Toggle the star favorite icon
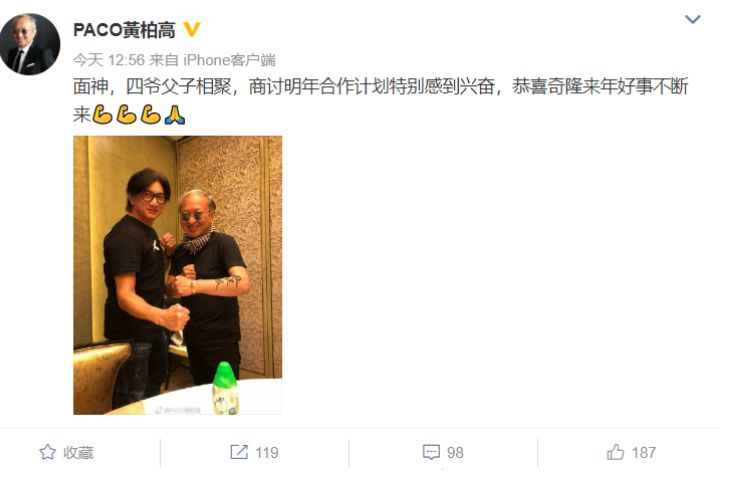This screenshot has height=477, width=738. 48,452
